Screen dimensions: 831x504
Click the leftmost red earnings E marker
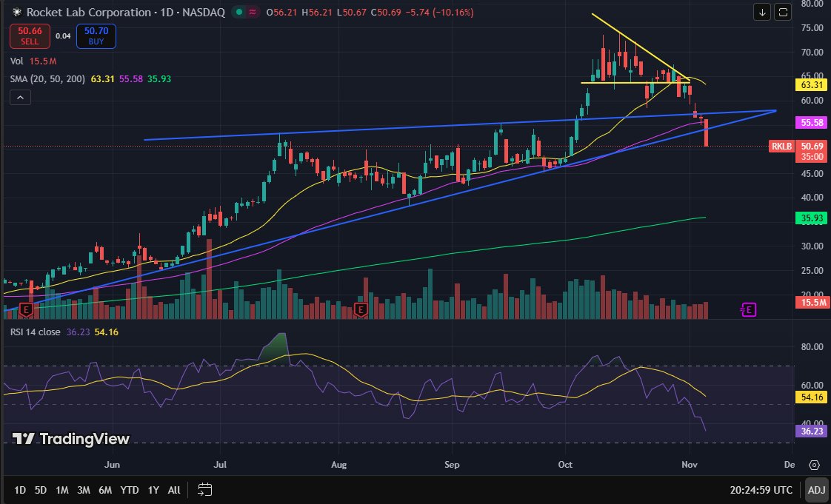pos(25,309)
